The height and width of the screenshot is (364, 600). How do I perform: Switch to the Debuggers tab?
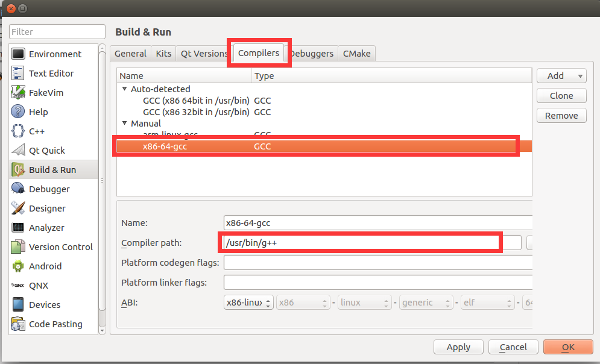coord(311,53)
